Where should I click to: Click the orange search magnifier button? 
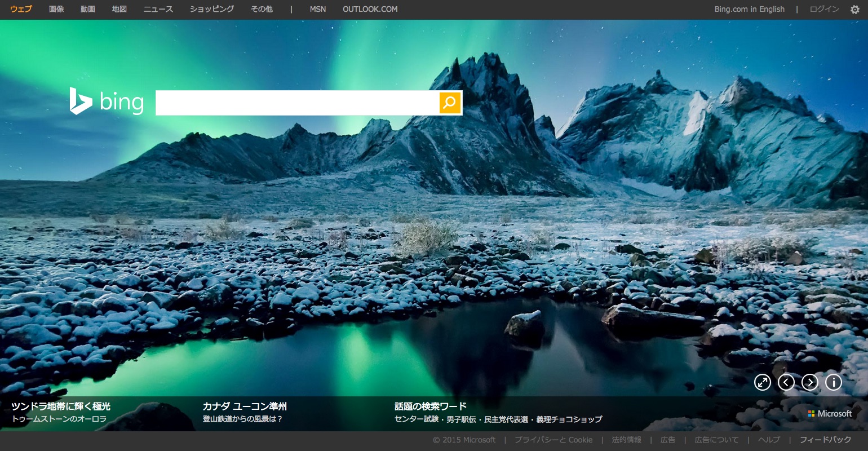(x=450, y=103)
